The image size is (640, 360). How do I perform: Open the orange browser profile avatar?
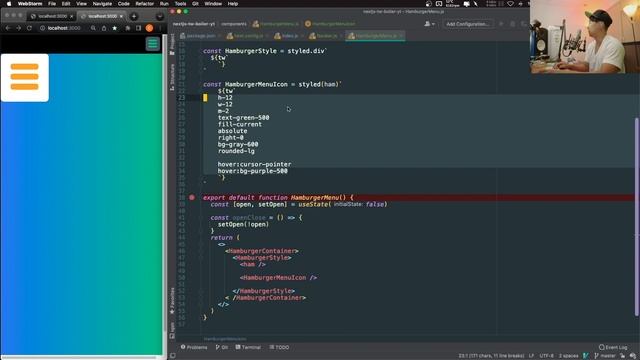[149, 28]
